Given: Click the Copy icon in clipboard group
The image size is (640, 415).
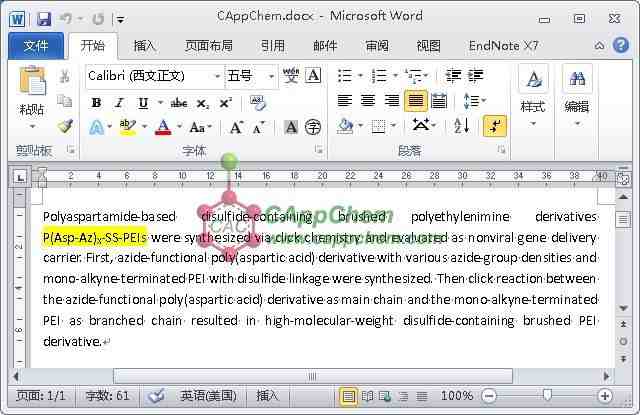Looking at the screenshot, I should (x=64, y=101).
